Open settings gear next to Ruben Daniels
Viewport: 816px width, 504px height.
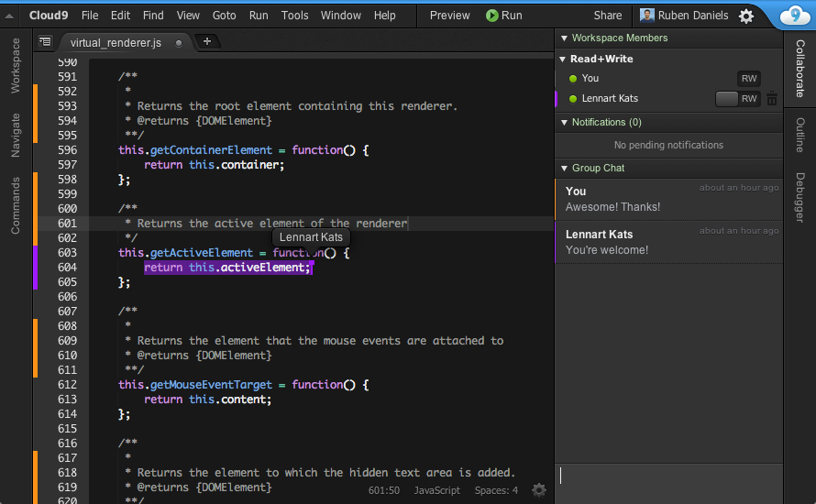[x=746, y=16]
